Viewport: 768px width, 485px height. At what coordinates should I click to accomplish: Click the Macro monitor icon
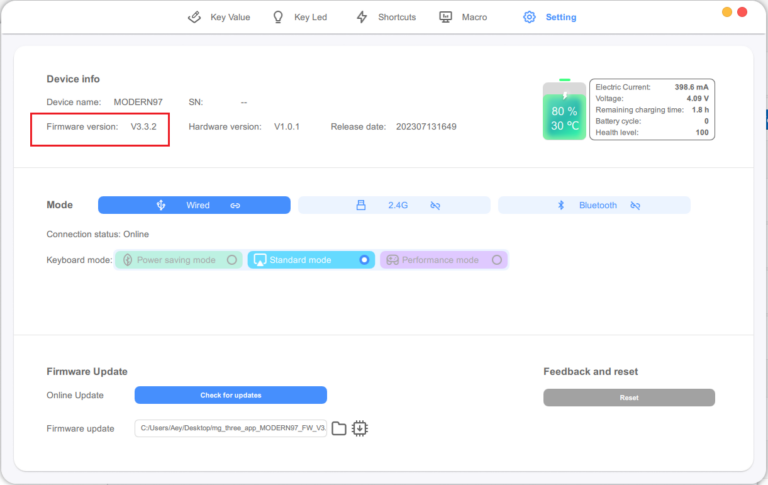click(445, 17)
